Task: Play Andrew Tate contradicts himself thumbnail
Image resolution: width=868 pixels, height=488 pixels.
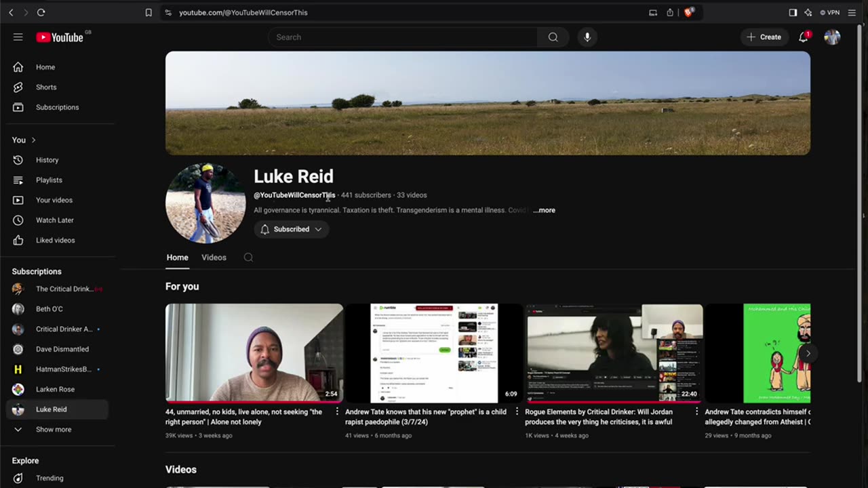Action: (x=758, y=353)
